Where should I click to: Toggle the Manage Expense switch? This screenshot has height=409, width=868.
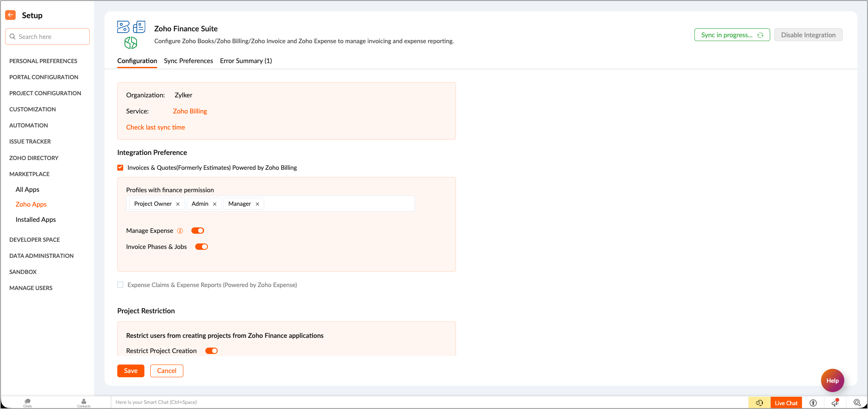click(x=198, y=231)
